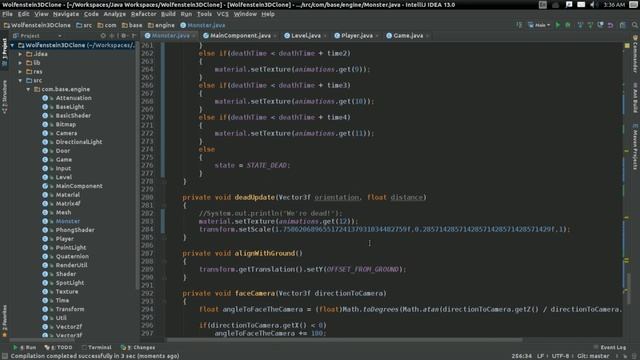Click the purple revert/undo icon in toolbar
Screen dimensions: 640x360
pos(610,25)
